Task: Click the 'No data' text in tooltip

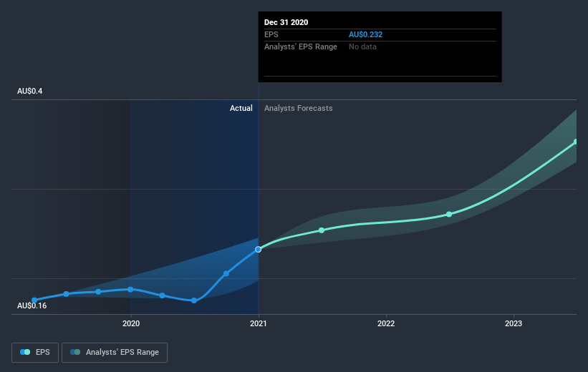Action: pos(362,46)
